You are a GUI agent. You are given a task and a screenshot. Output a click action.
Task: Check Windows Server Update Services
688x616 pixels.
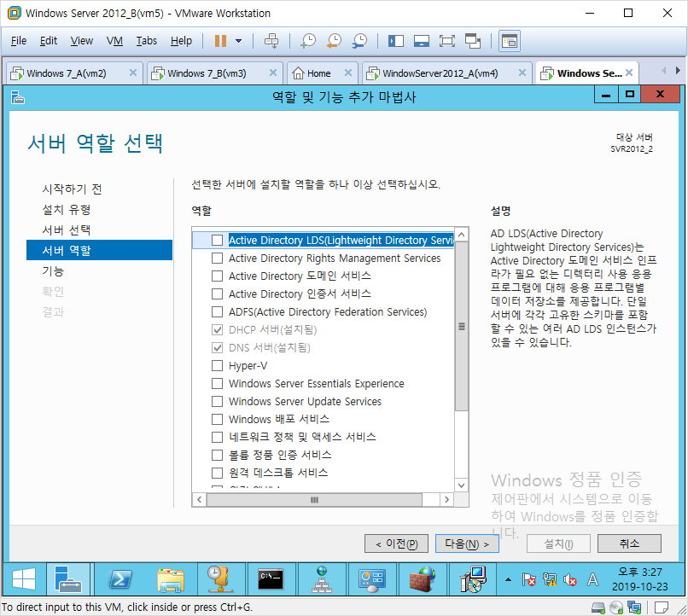(217, 402)
